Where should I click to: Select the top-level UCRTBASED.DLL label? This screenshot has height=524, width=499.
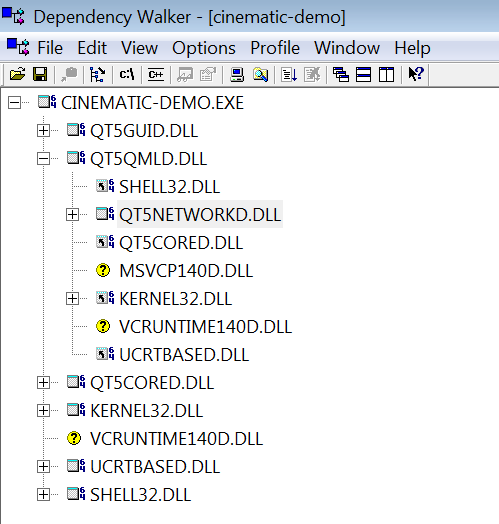pos(155,467)
